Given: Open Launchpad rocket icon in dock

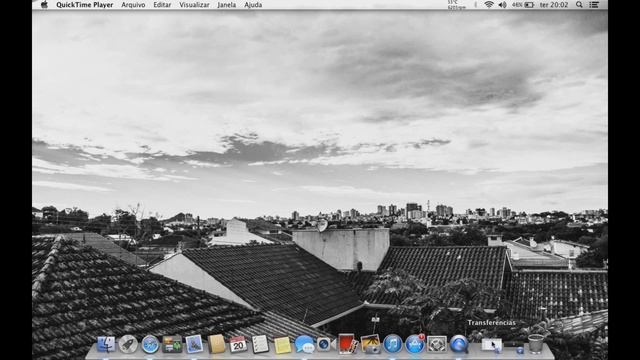Looking at the screenshot, I should [x=128, y=344].
